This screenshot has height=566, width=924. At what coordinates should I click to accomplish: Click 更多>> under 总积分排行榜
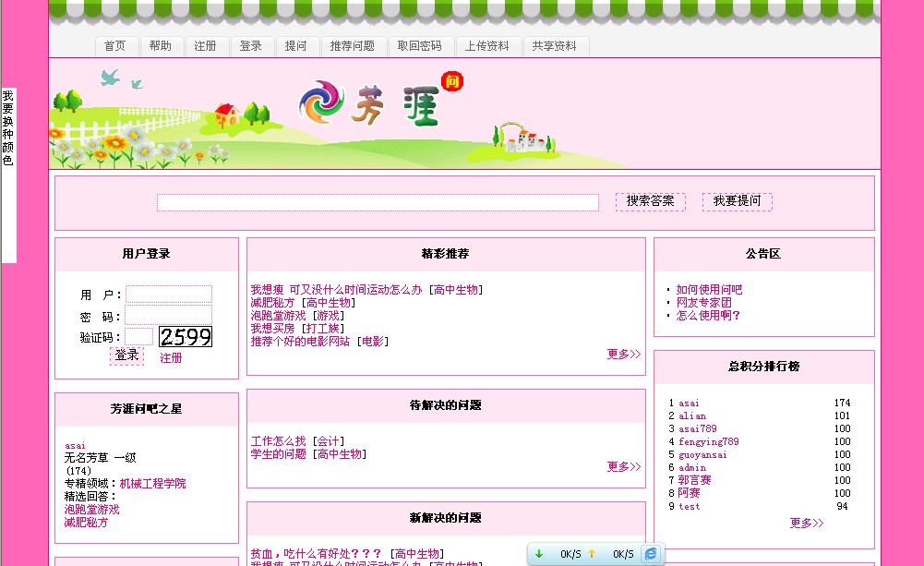pyautogui.click(x=806, y=523)
